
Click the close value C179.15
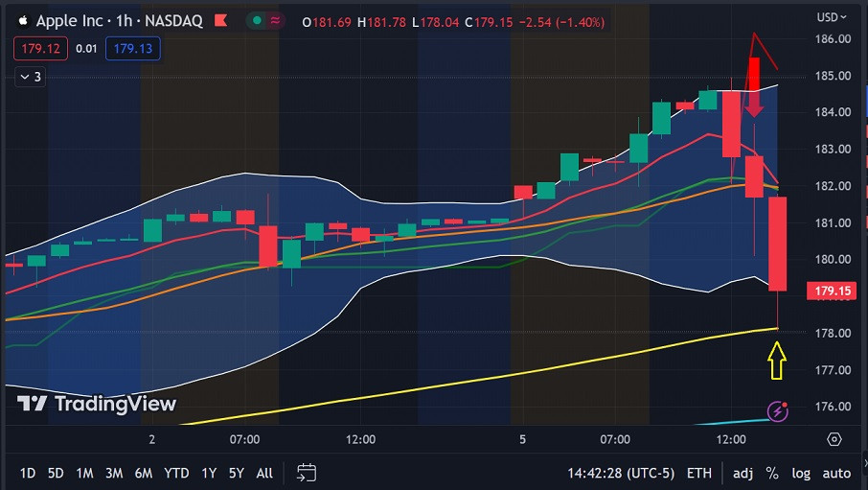[489, 22]
